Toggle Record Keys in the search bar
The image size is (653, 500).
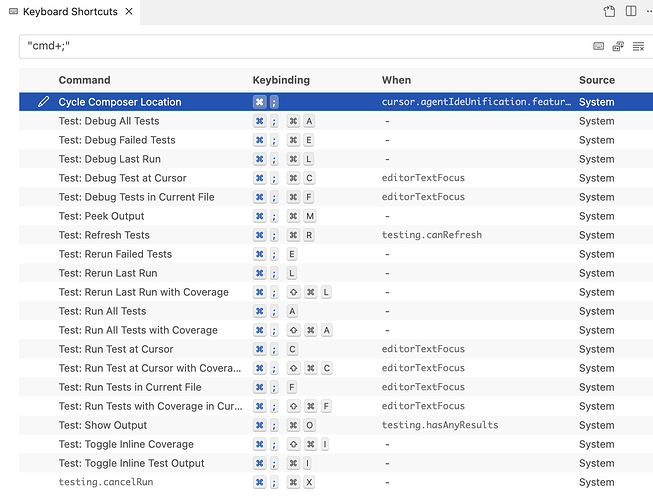coord(599,46)
